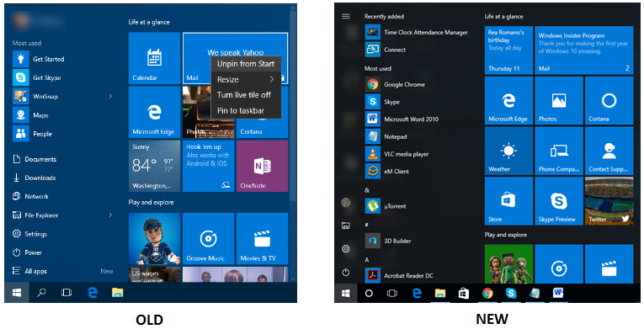The height and width of the screenshot is (329, 644).
Task: Open the Contact Support tile in NEW Start
Action: click(609, 151)
